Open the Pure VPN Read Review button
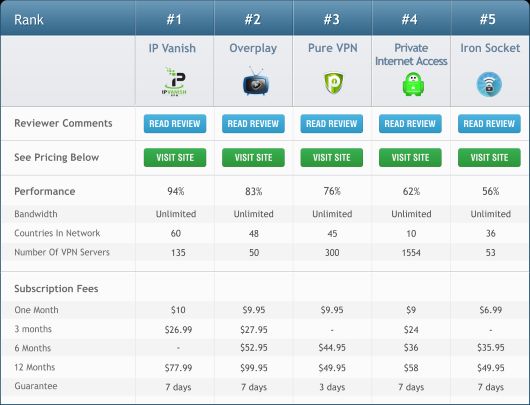530x405 pixels. [x=332, y=124]
